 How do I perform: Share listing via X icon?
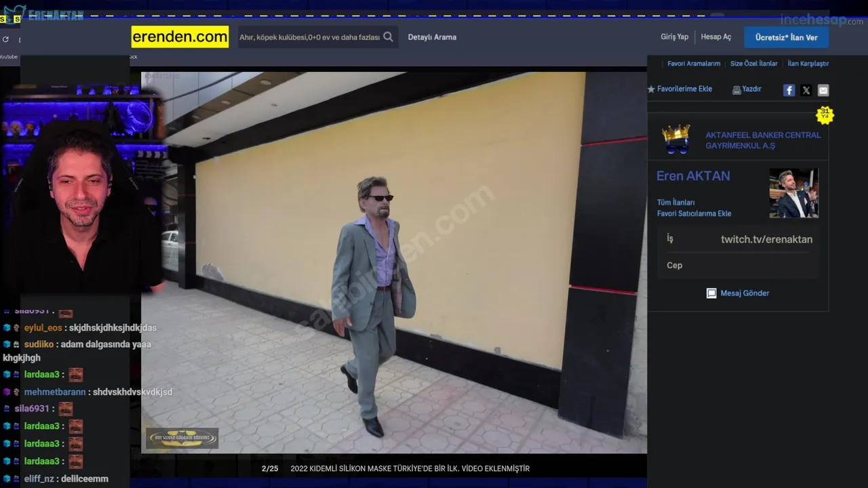point(806,90)
